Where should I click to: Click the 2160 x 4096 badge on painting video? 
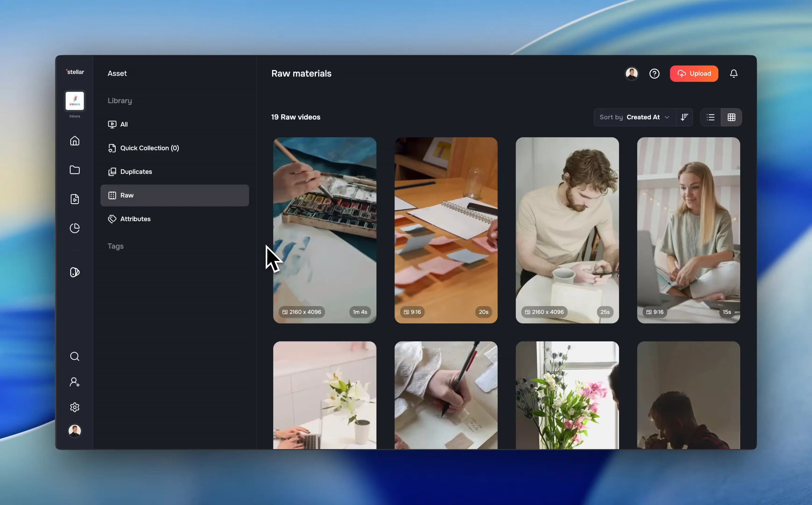(x=302, y=312)
